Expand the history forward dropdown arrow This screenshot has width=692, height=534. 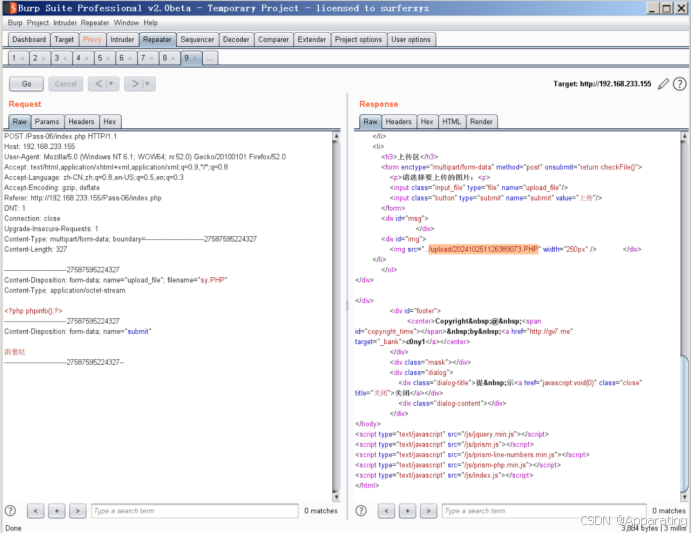[x=147, y=83]
